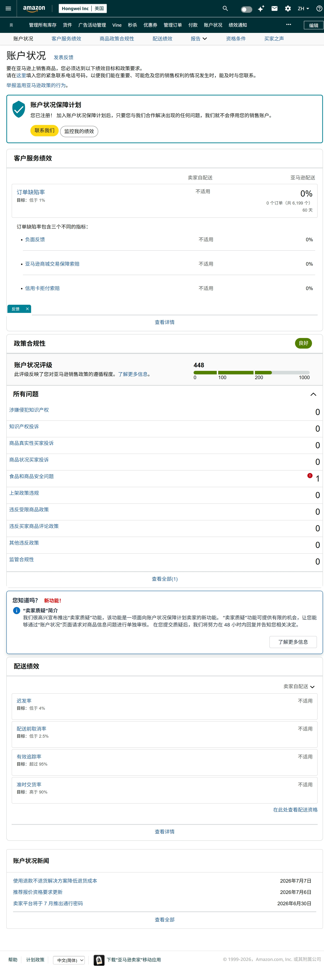The width and height of the screenshot is (324, 980).
Task: Open the 有效追踪率 metric link
Action: [x=29, y=757]
